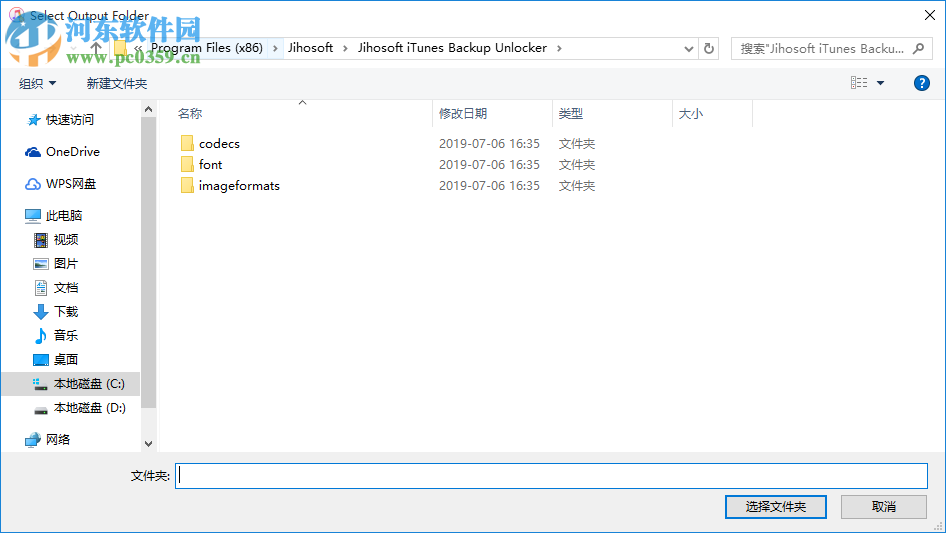
Task: Expand chevron after Jihosoft iTunes Backup Unlocker
Action: pyautogui.click(x=559, y=48)
